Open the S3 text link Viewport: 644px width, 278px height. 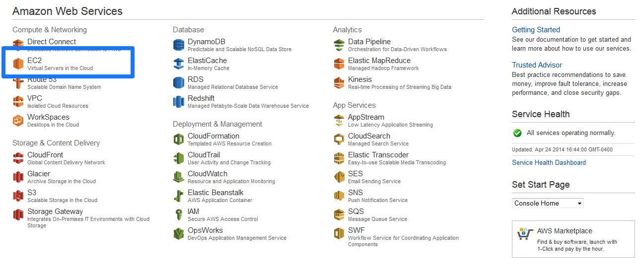(32, 193)
